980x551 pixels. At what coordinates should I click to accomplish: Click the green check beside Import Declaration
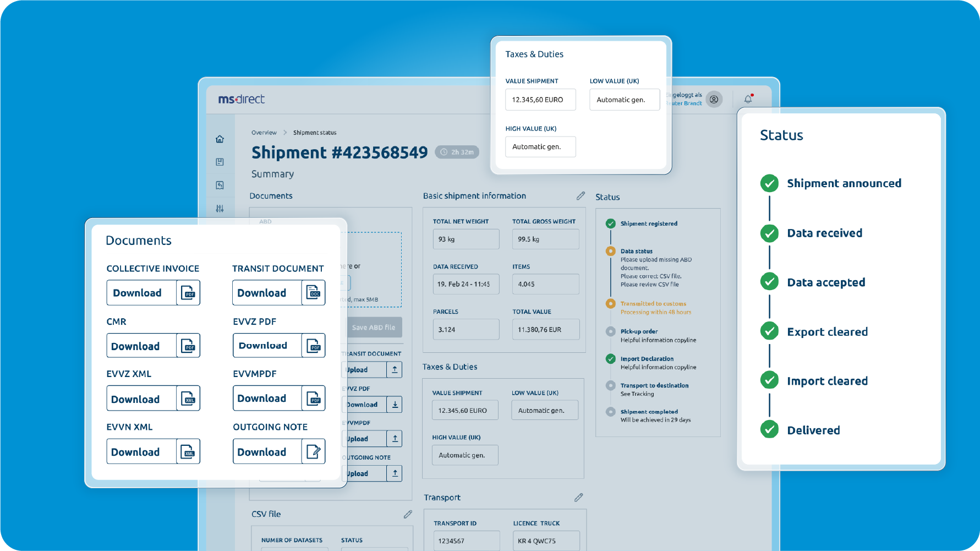[x=610, y=359]
